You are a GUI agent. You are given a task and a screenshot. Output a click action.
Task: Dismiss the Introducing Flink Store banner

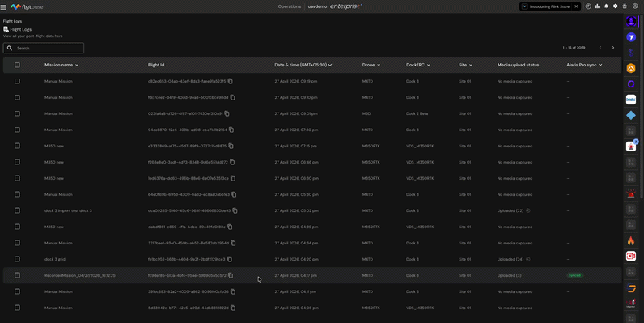click(576, 6)
